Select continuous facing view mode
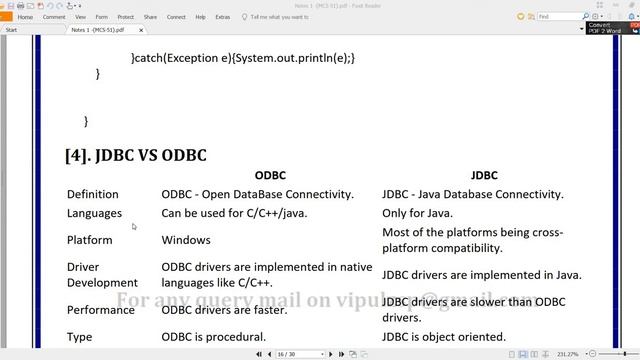This screenshot has height=360, width=640. click(x=545, y=354)
